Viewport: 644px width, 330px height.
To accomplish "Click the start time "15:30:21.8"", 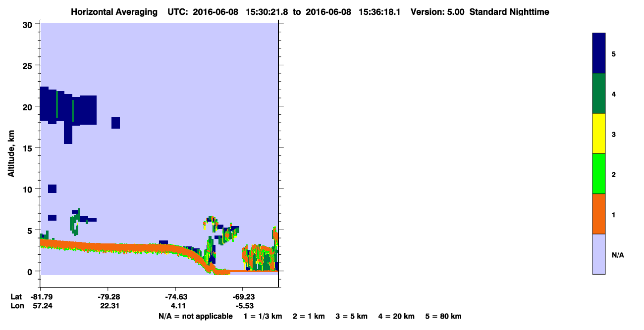I will [x=267, y=12].
